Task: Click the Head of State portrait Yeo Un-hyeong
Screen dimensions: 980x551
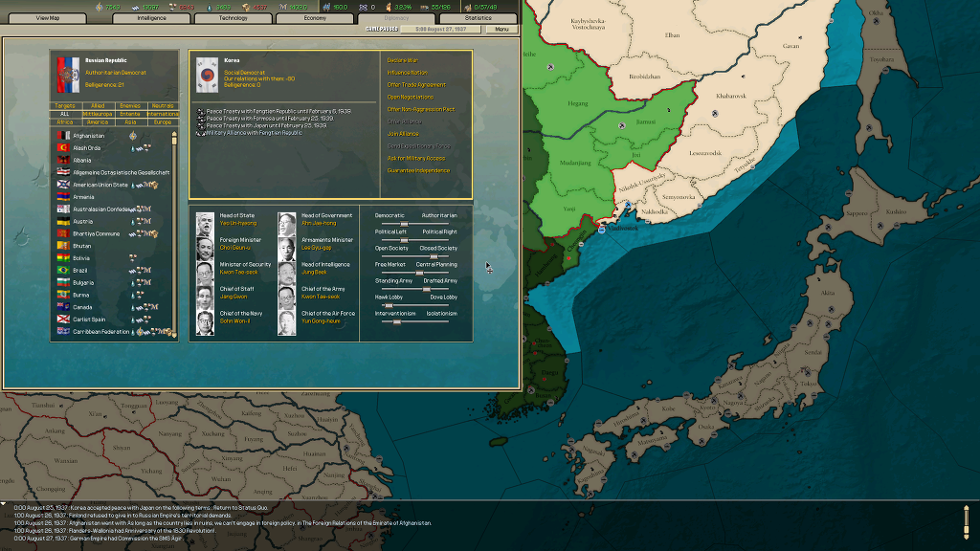Action: [205, 224]
